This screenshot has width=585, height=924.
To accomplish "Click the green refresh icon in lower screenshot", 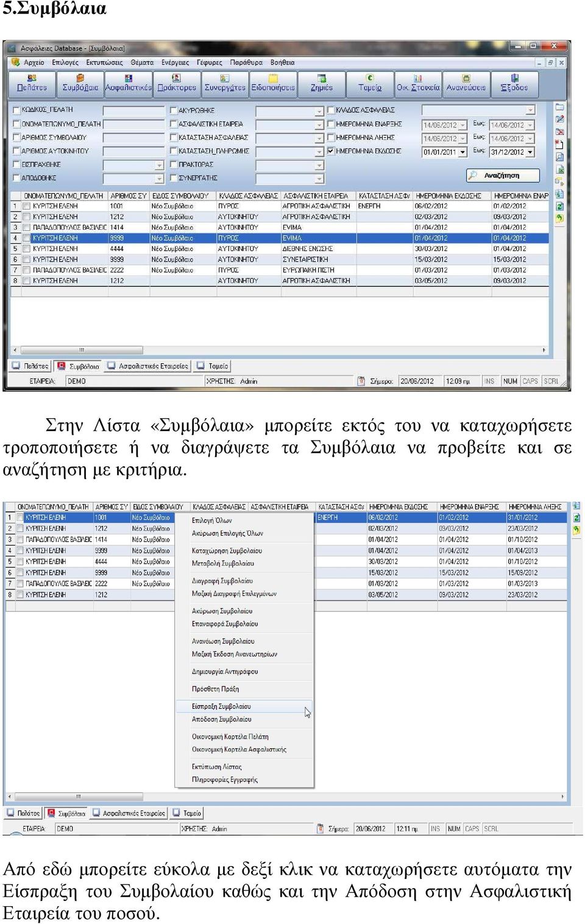I will (576, 518).
